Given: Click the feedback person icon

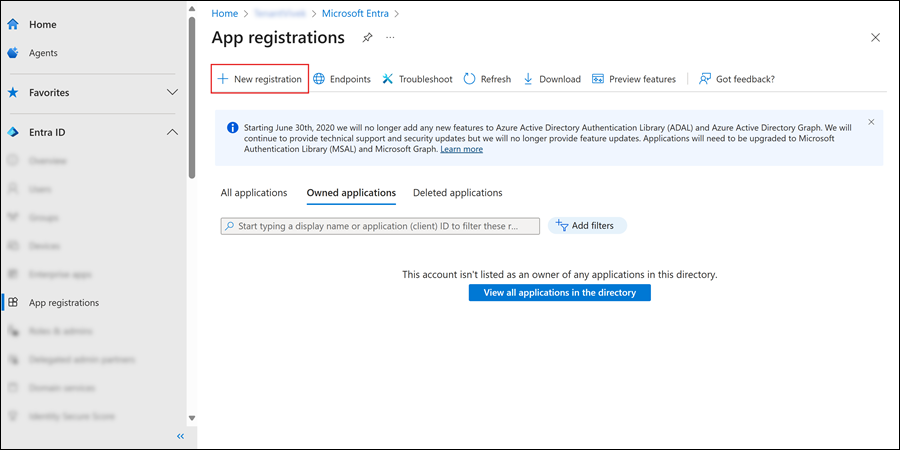Looking at the screenshot, I should [705, 79].
